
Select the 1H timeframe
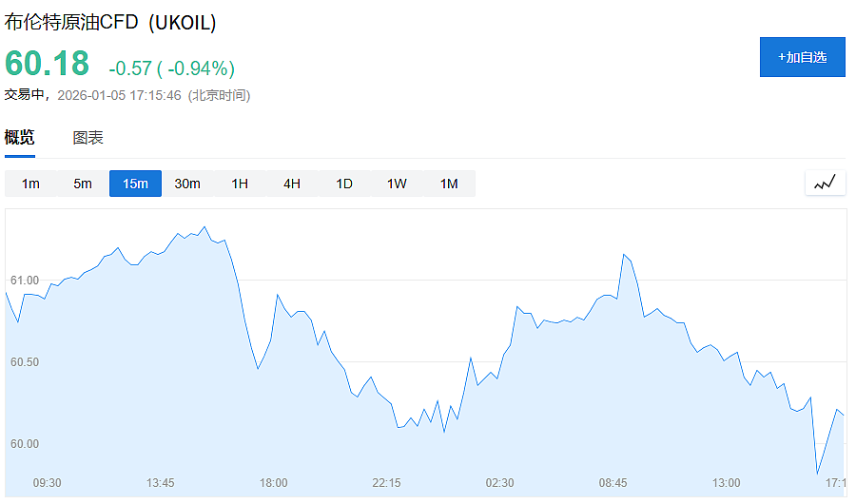point(240,184)
